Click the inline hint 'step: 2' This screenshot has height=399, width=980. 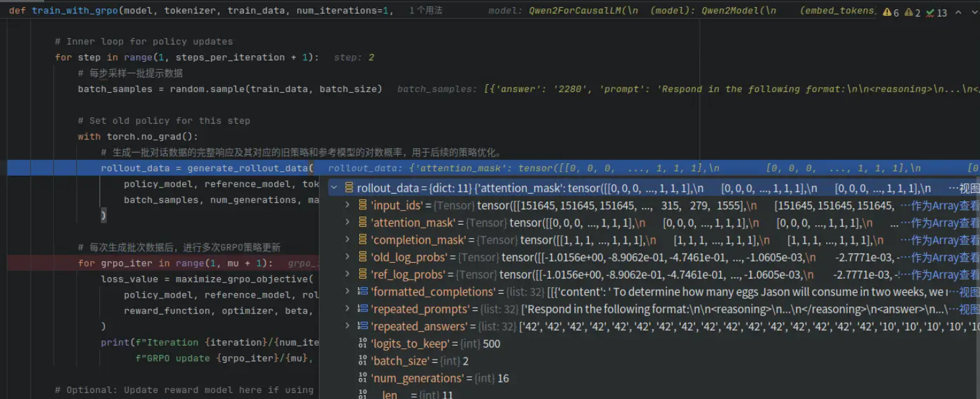pyautogui.click(x=354, y=57)
